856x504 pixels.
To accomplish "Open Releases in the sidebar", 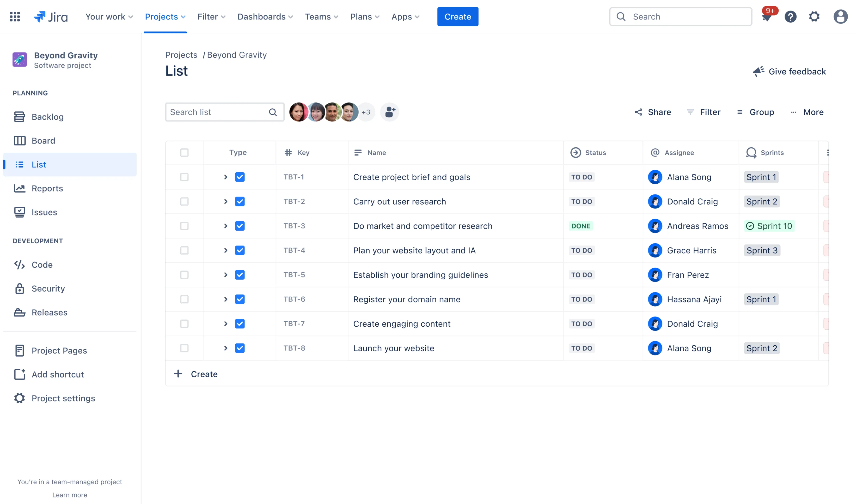I will tap(49, 312).
